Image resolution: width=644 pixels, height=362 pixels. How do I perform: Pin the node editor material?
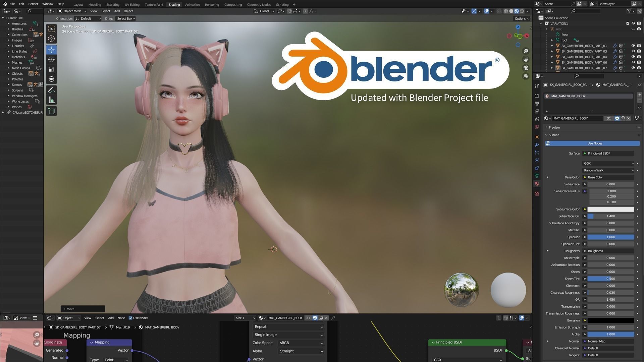[x=333, y=318]
